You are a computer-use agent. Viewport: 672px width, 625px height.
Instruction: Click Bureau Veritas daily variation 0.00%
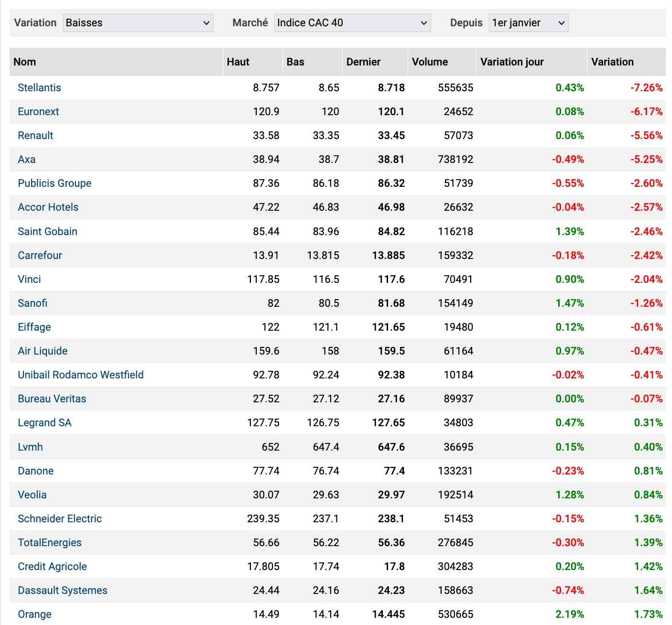click(570, 399)
